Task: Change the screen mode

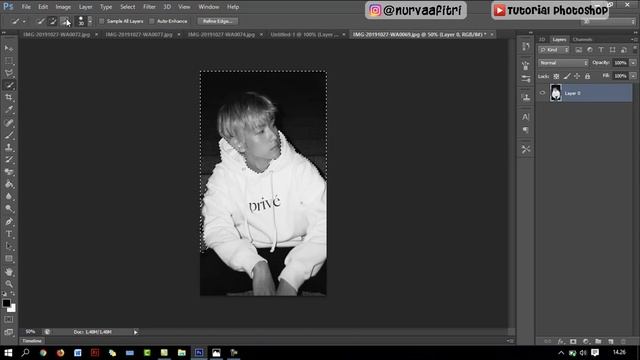Action: pos(9,332)
